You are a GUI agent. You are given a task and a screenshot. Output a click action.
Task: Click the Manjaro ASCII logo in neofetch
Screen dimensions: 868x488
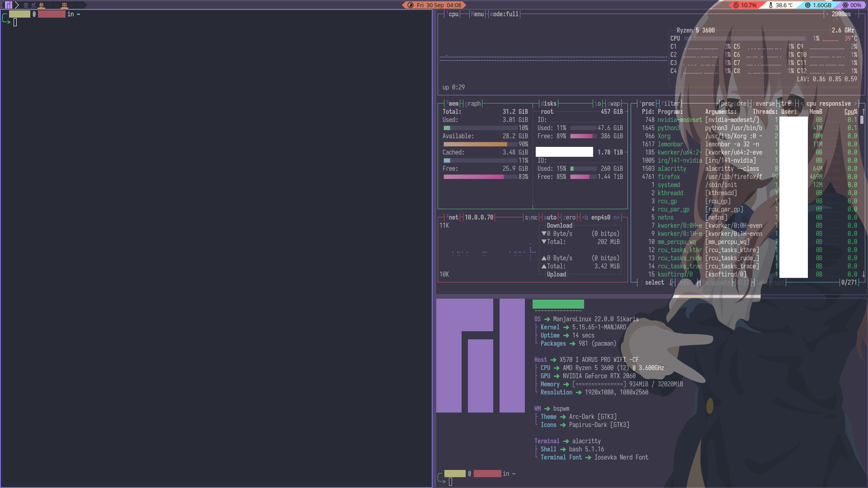481,356
